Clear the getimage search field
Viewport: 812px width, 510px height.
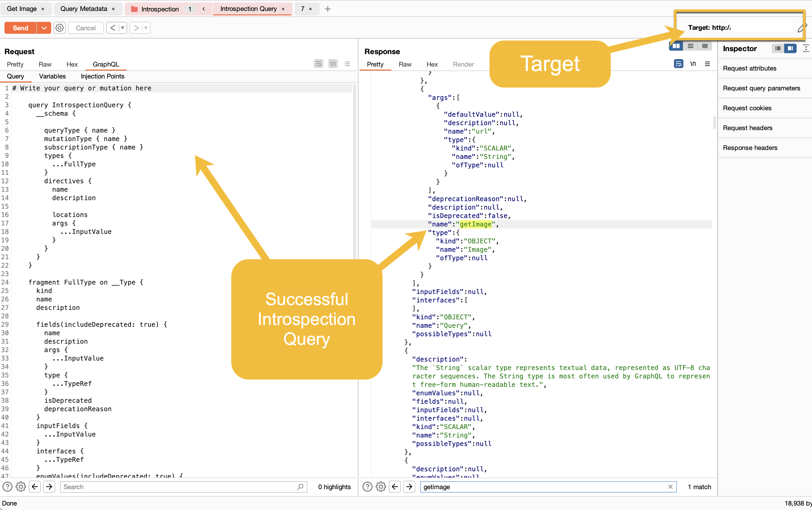tap(670, 486)
